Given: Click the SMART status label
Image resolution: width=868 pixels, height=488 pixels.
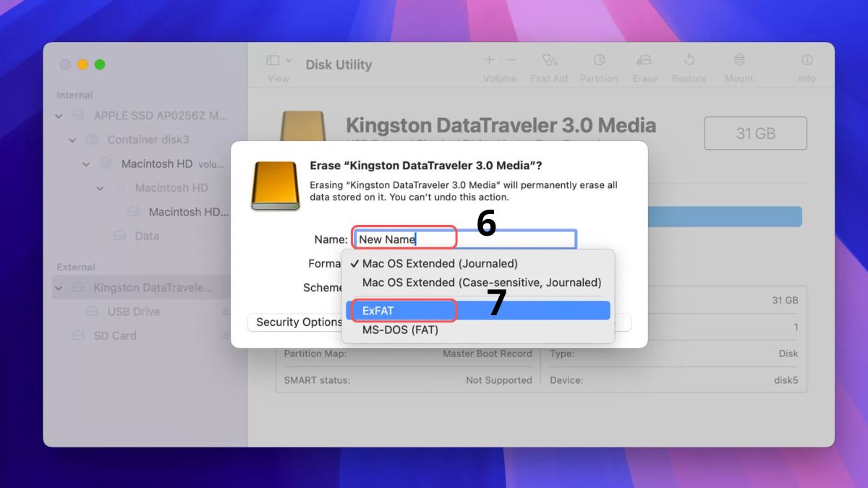Looking at the screenshot, I should point(317,380).
